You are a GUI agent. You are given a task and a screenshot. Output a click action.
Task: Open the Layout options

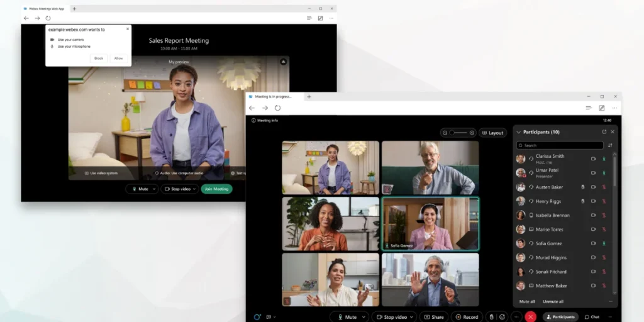[x=492, y=133]
